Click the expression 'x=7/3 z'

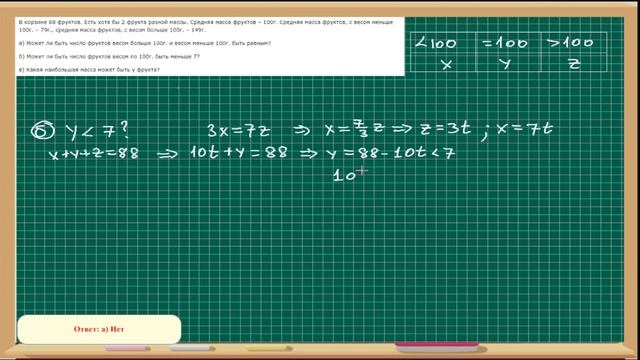pos(355,129)
